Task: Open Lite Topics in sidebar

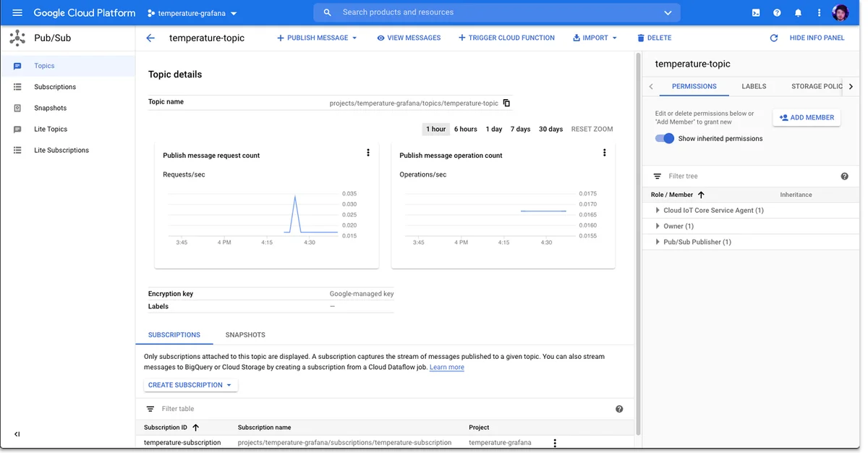Action: [67, 129]
